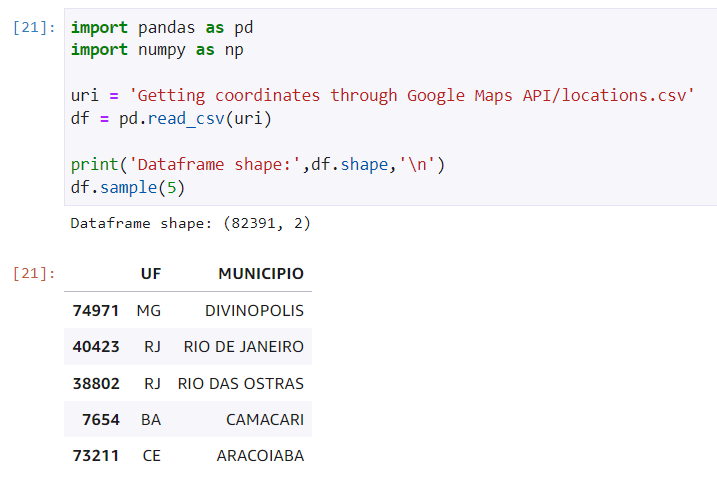
Task: Click the code cell input area
Action: pyautogui.click(x=391, y=107)
